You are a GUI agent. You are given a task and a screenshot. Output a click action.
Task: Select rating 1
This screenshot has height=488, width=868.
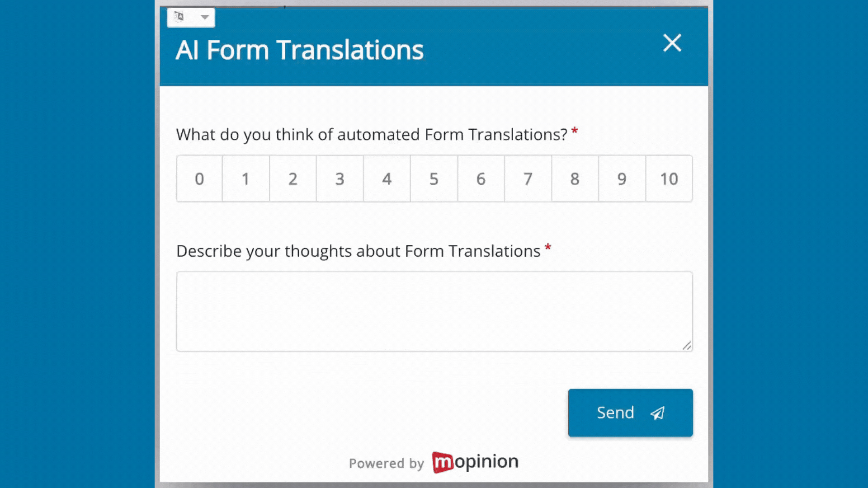(x=246, y=179)
